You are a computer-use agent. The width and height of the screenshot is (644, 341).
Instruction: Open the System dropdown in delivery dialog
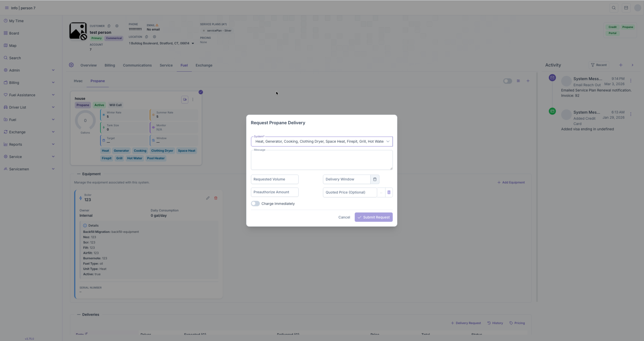pos(322,142)
